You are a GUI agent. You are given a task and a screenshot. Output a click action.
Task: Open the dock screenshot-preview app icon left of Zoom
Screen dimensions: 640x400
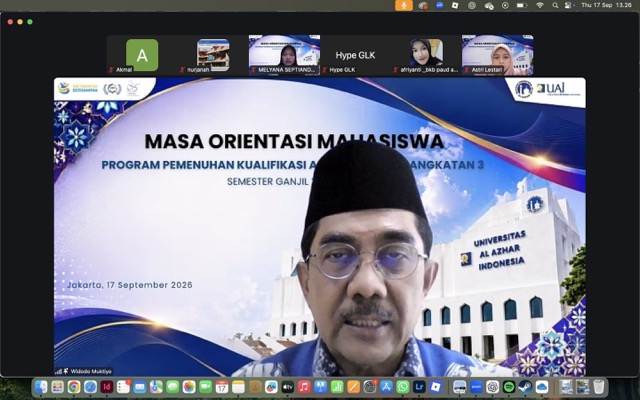coord(460,387)
